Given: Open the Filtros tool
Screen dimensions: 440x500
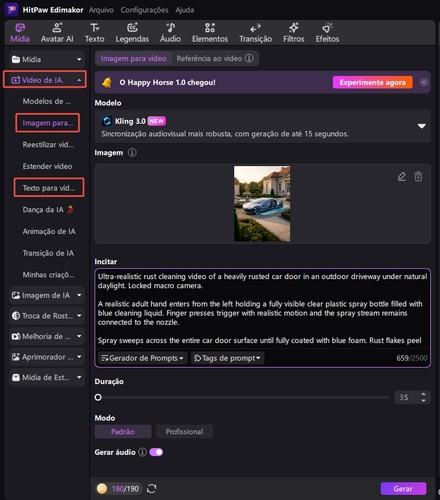Looking at the screenshot, I should click(294, 33).
